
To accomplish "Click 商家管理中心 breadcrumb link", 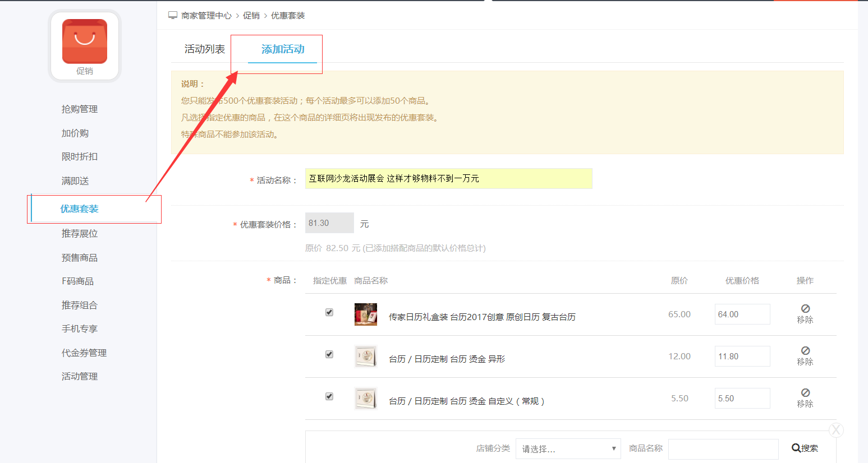I will tap(206, 16).
